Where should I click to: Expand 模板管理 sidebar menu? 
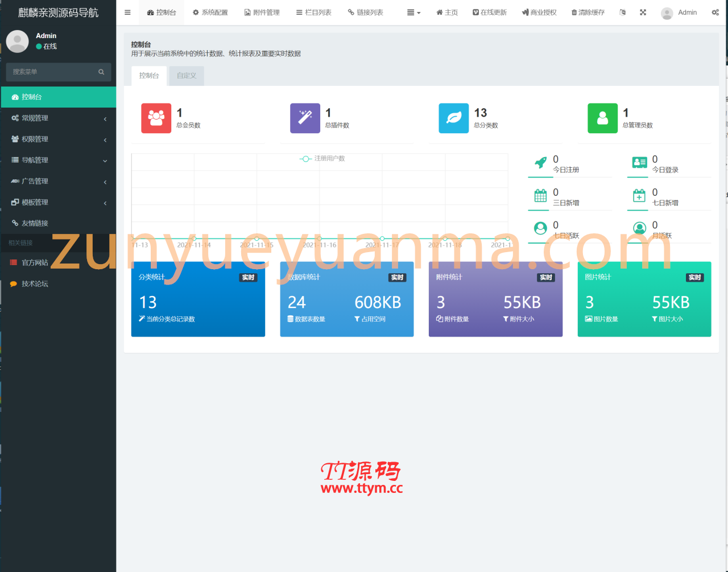click(x=59, y=202)
